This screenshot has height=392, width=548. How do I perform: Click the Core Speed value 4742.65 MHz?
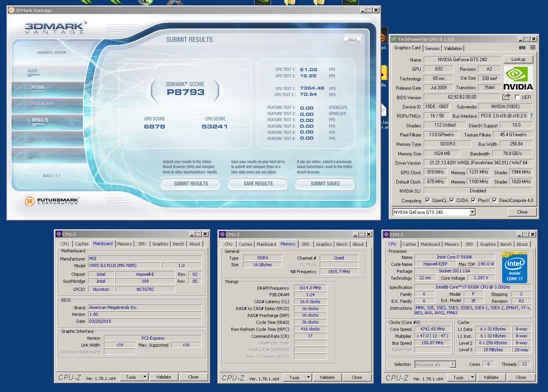[433, 329]
